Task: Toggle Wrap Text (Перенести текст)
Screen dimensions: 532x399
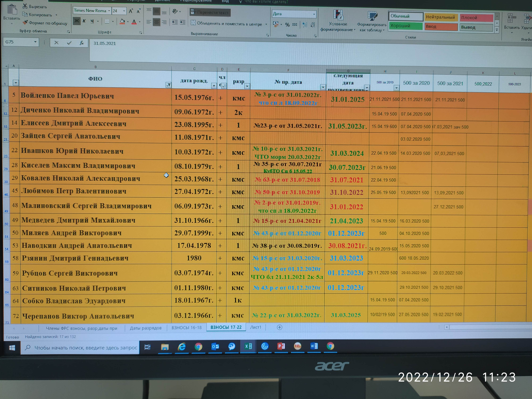Action: point(210,12)
